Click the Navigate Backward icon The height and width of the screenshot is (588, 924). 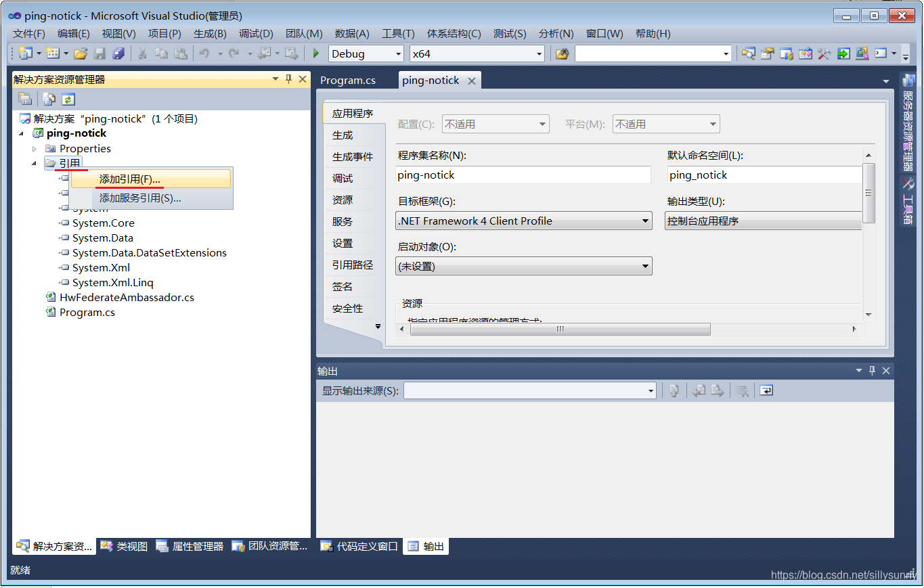[265, 53]
